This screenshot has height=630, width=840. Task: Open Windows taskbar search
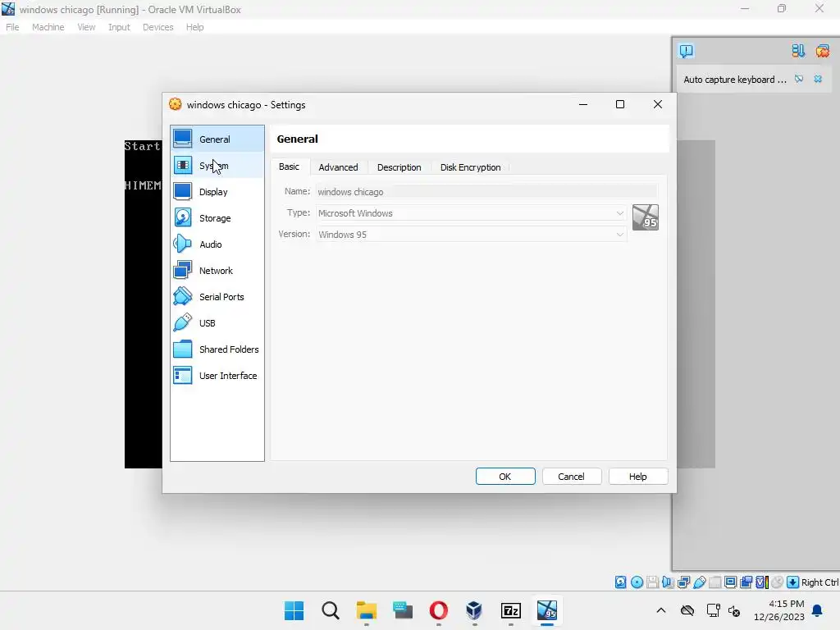(330, 610)
